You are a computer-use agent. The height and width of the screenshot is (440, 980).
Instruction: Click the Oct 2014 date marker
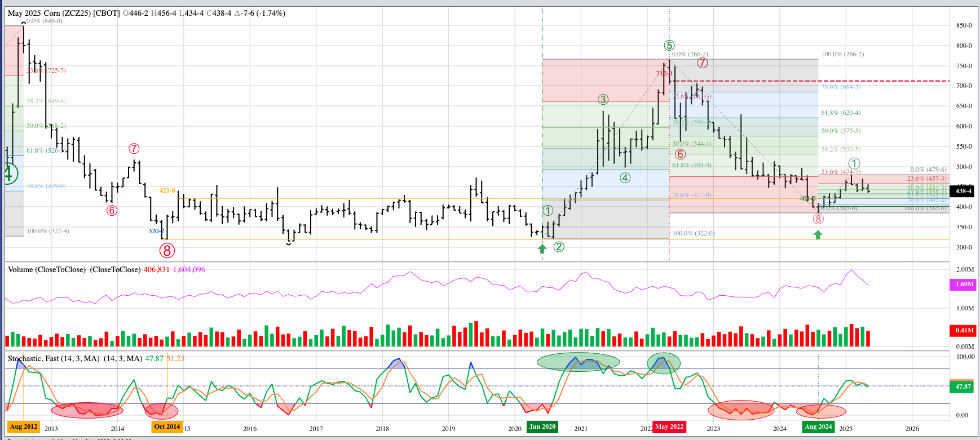167,426
